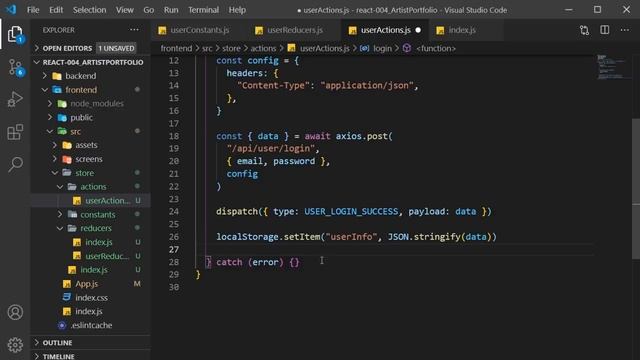Expand the assets folder
Image resolution: width=640 pixels, height=360 pixels.
tap(91, 145)
